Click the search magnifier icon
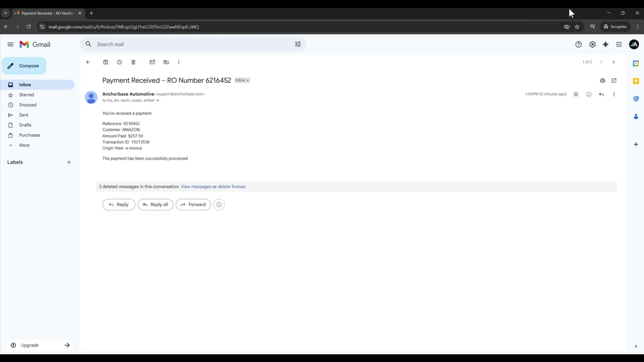This screenshot has width=644, height=362. 88,44
